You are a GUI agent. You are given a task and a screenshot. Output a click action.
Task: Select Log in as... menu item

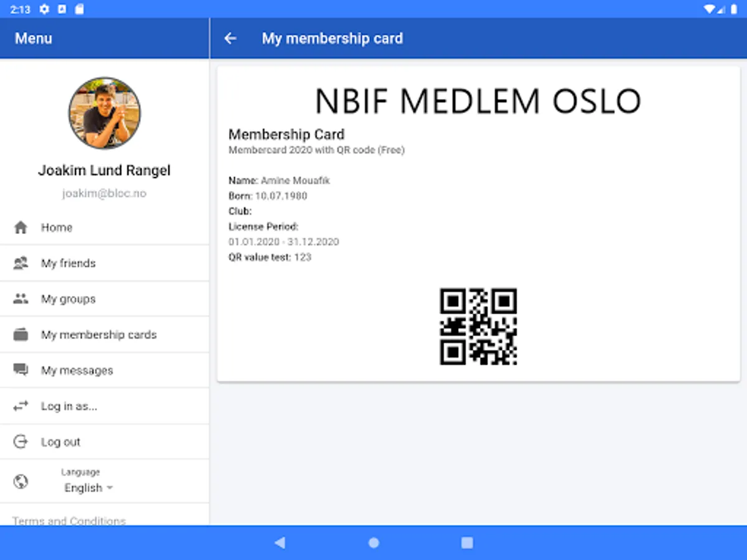click(x=105, y=406)
